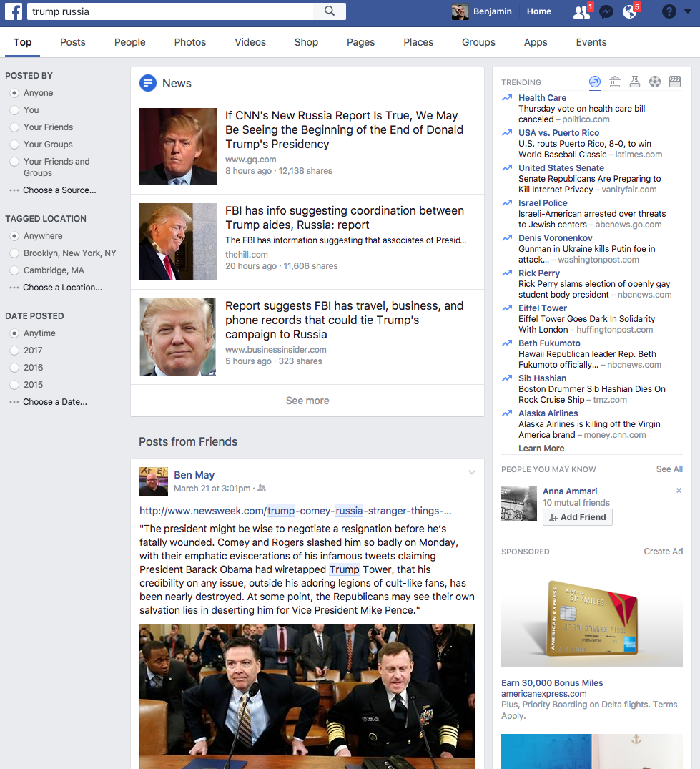Screen dimensions: 700x769
Task: Open the Events tab
Action: coord(591,42)
